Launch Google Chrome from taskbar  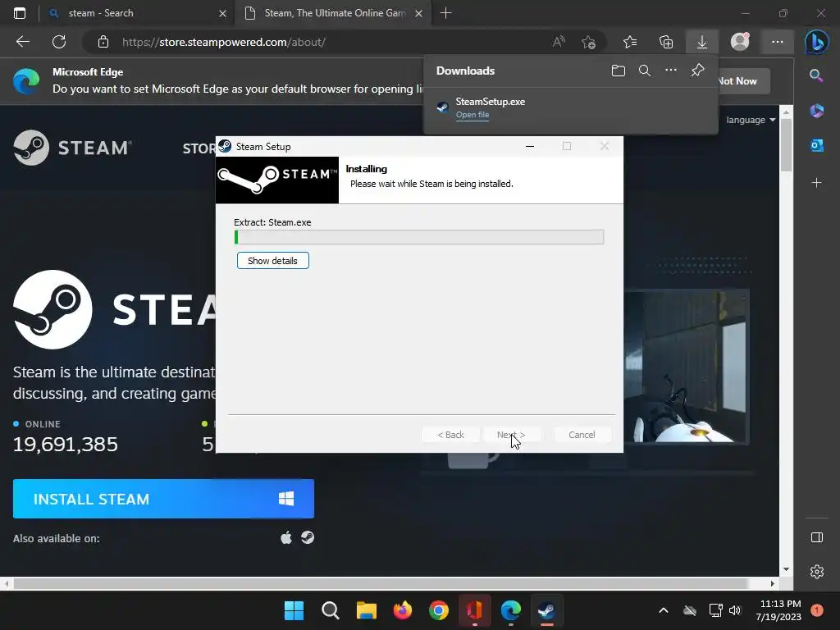(438, 610)
